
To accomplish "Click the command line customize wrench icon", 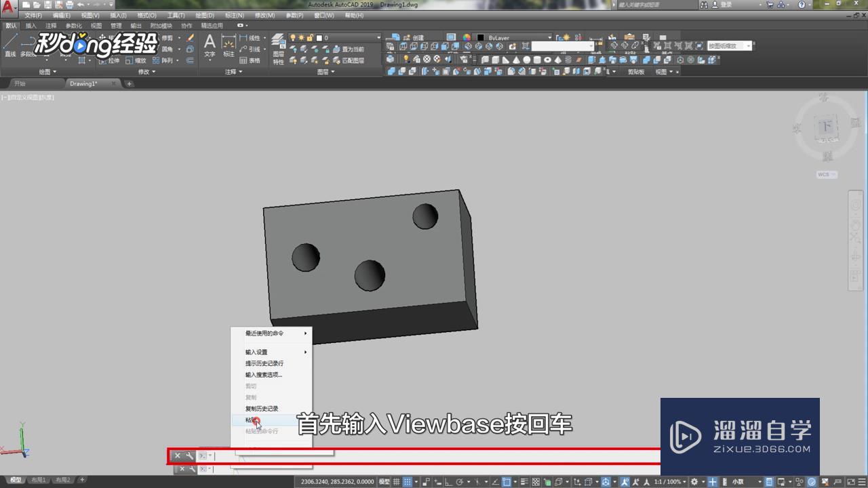I will point(190,456).
